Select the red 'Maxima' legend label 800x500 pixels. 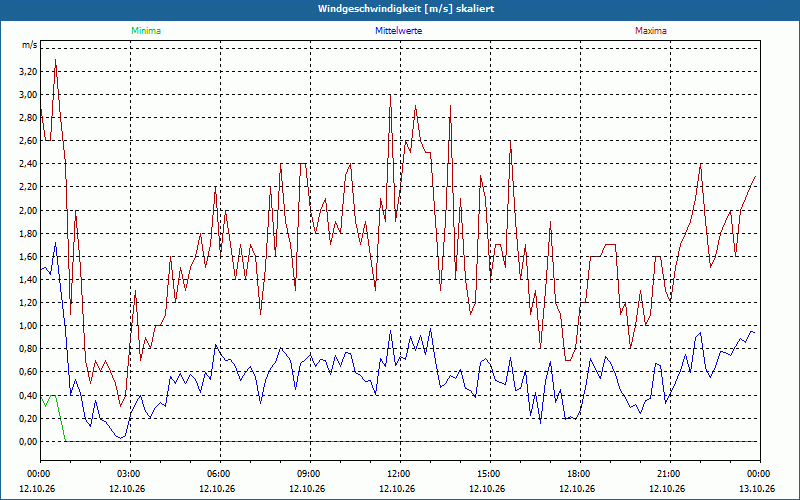651,31
